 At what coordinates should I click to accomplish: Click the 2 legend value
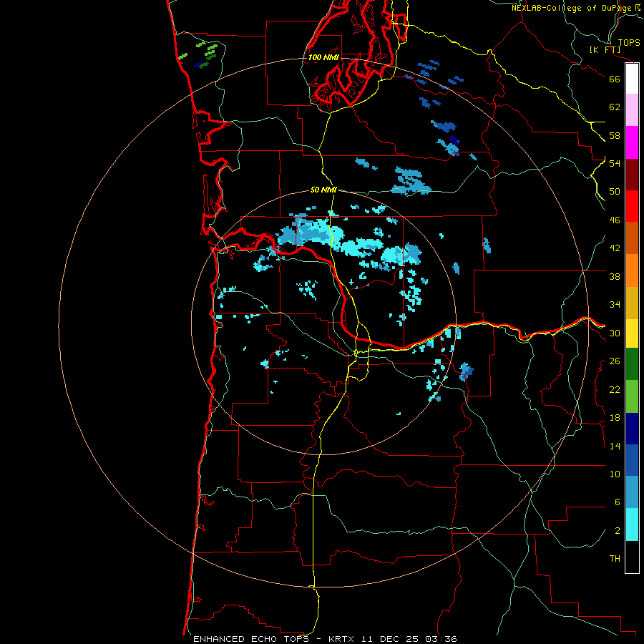click(618, 531)
